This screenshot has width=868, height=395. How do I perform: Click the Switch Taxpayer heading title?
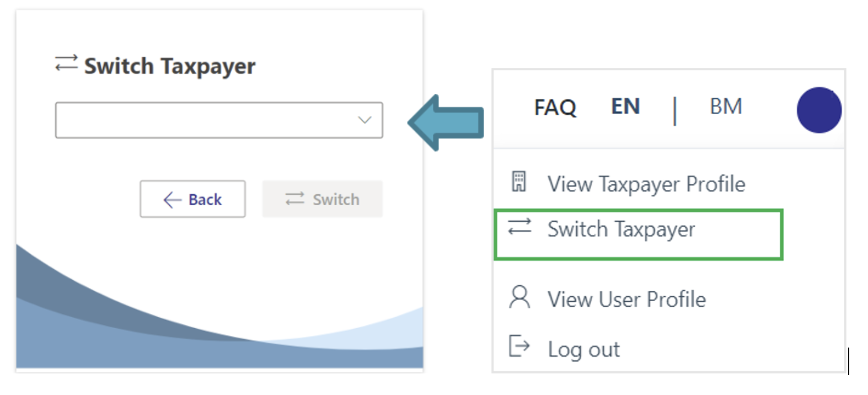tap(169, 66)
